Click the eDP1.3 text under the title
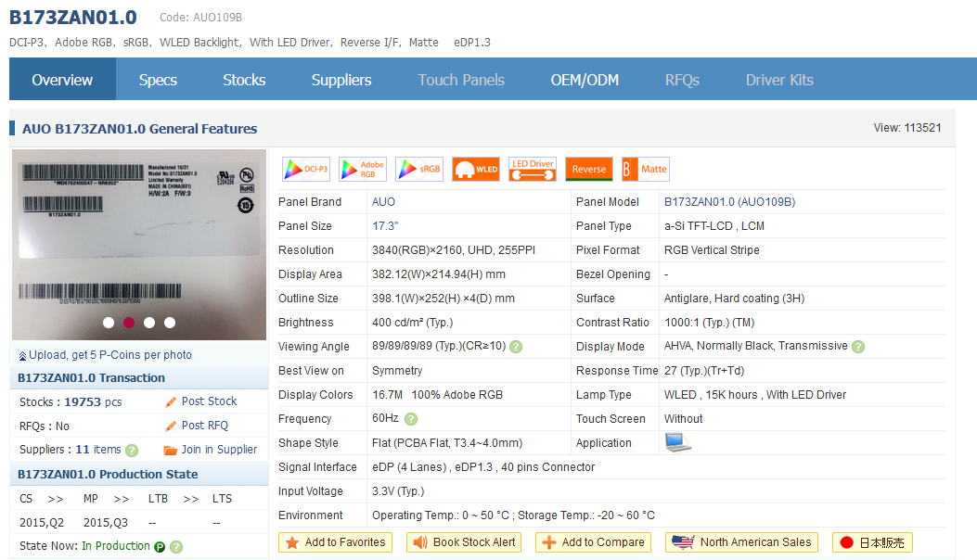Image resolution: width=977 pixels, height=560 pixels. pyautogui.click(x=472, y=43)
